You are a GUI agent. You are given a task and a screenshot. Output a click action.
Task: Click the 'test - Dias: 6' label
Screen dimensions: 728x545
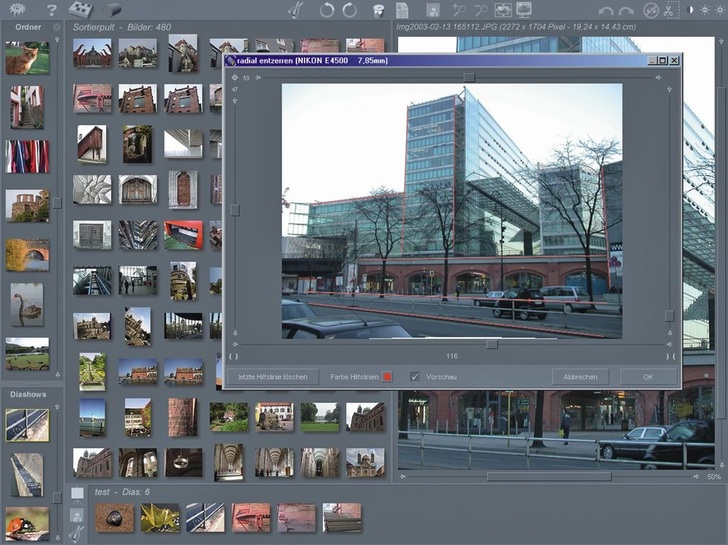(x=122, y=492)
